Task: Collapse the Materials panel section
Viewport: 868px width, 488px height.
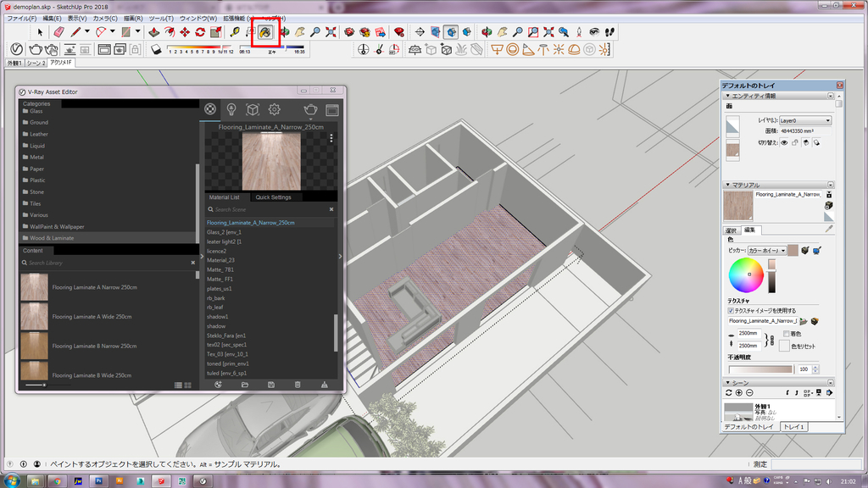Action: pos(727,185)
